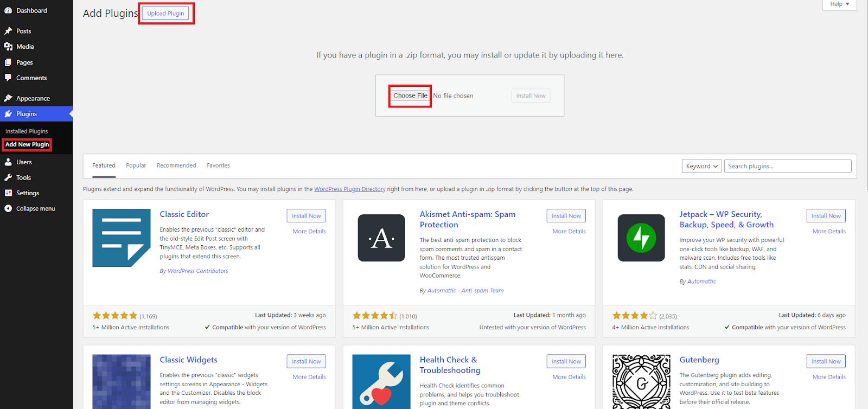
Task: Click the Upload Plugin button
Action: coord(165,14)
